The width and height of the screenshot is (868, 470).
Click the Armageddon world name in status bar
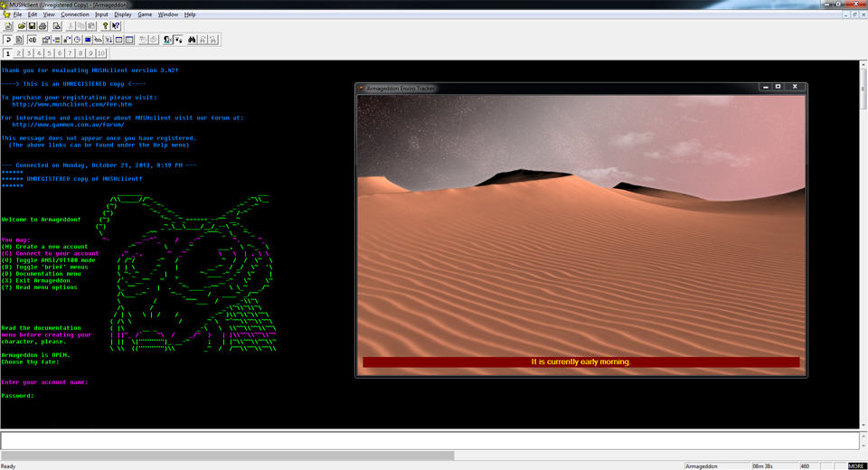point(702,466)
